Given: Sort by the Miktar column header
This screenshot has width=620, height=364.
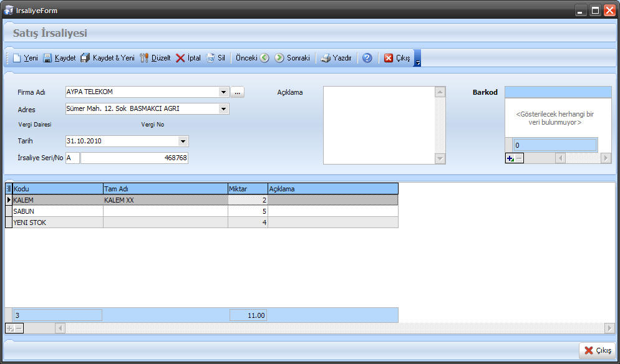Looking at the screenshot, I should tap(248, 189).
